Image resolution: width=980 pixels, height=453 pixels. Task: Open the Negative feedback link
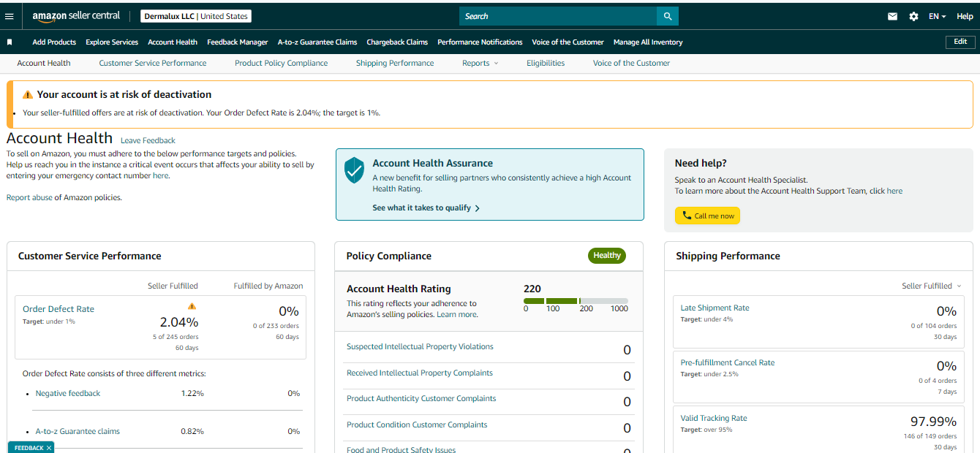click(68, 393)
